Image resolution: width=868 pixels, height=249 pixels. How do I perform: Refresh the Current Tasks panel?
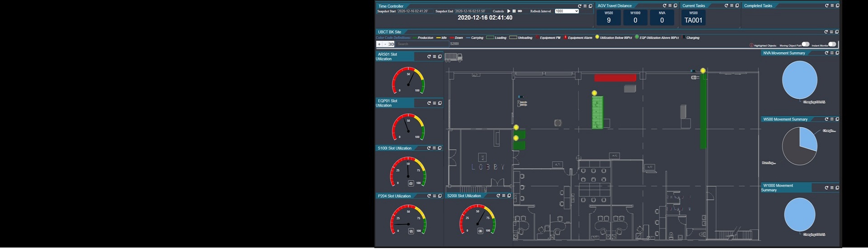click(x=726, y=5)
